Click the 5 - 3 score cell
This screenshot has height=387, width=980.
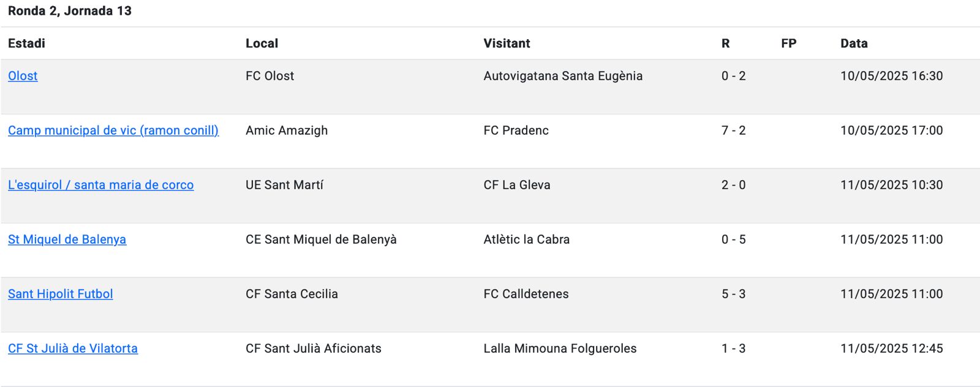(733, 294)
